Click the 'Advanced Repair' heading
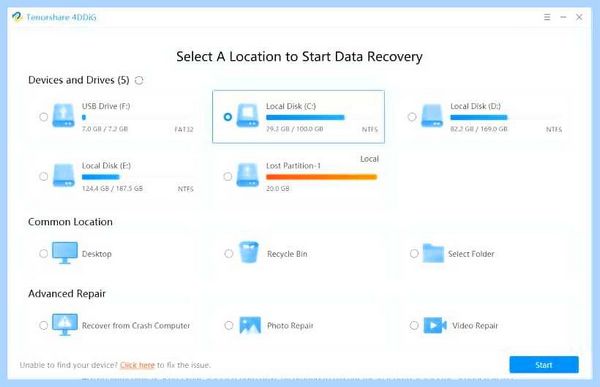The width and height of the screenshot is (600, 387). pos(67,294)
